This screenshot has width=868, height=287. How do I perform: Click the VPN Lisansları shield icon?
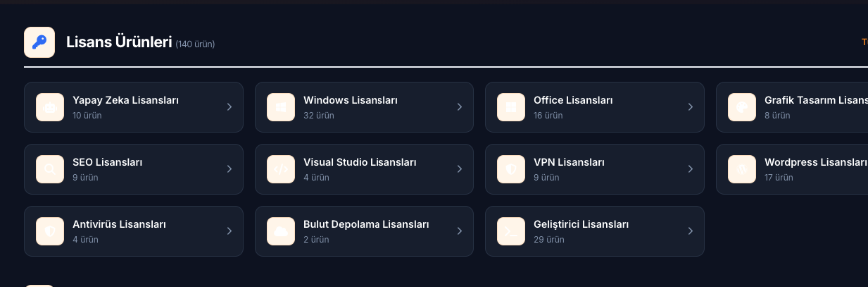click(x=511, y=169)
